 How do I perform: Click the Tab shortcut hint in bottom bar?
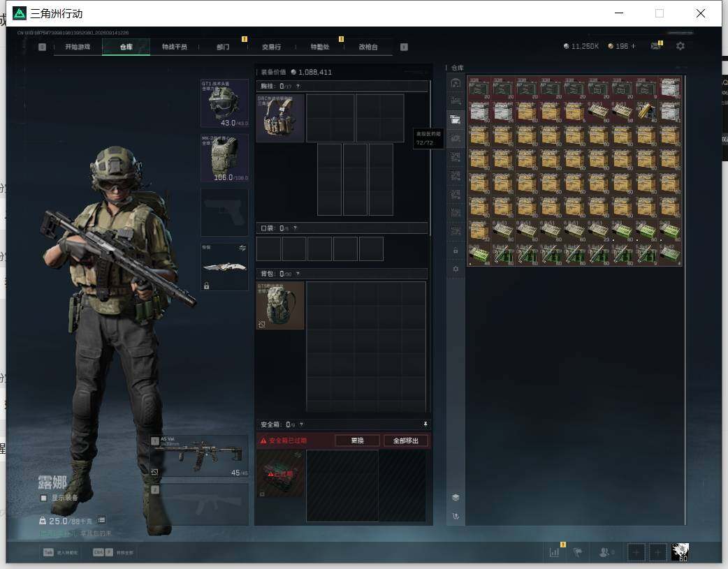point(60,552)
